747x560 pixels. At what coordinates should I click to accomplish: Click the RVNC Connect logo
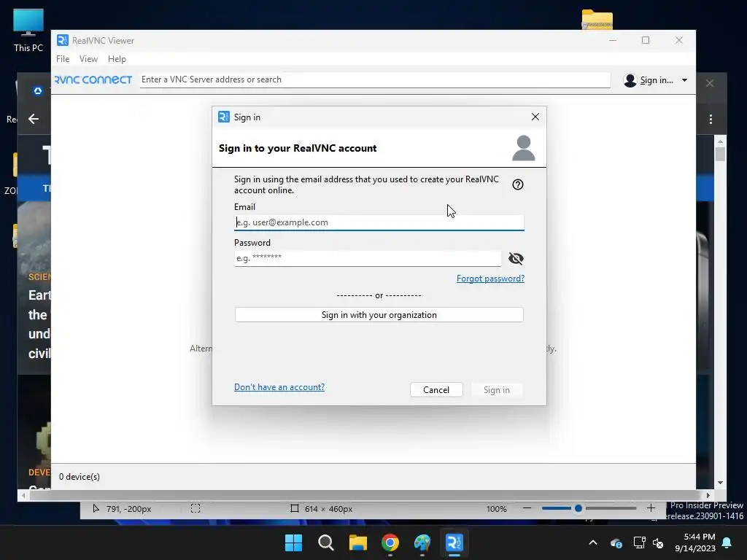[93, 79]
